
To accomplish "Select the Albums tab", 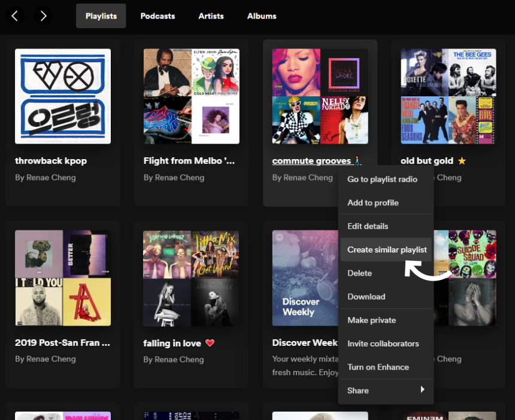I will 262,16.
